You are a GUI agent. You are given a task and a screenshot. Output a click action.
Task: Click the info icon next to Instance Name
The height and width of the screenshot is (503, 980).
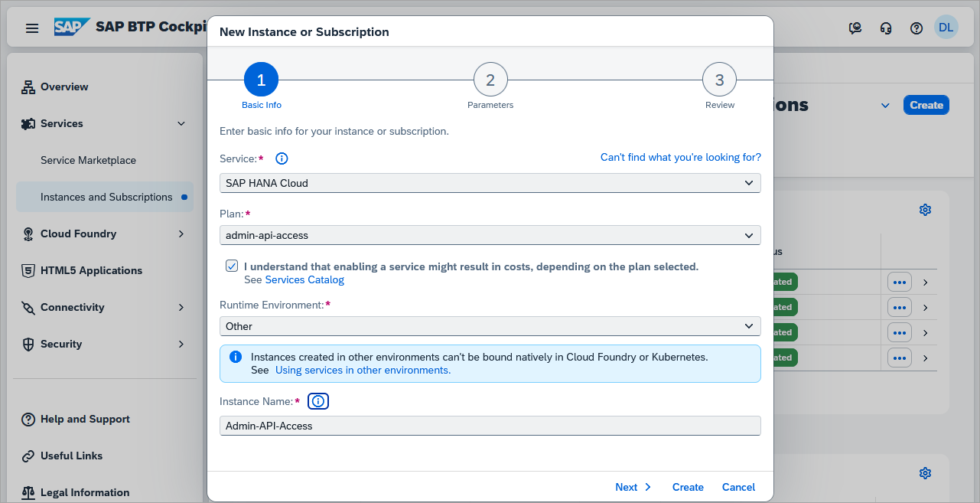[318, 401]
